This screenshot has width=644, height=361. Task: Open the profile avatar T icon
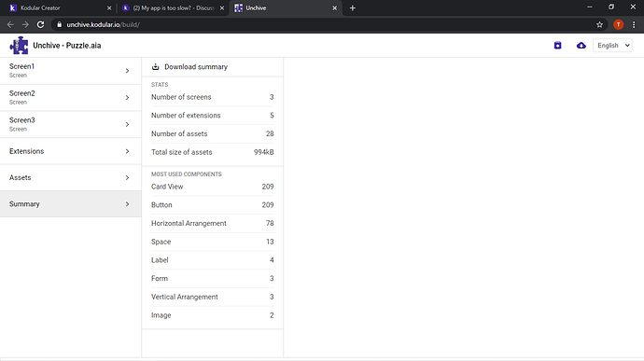pos(618,24)
